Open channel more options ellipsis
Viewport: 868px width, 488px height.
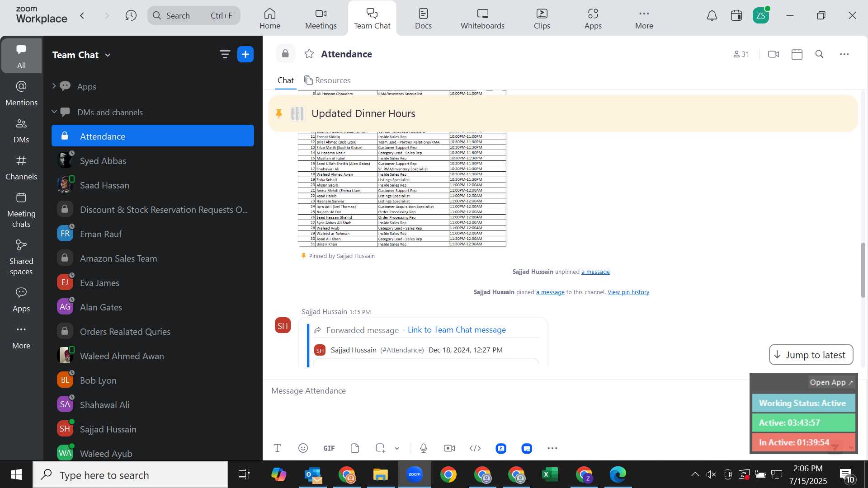[844, 54]
